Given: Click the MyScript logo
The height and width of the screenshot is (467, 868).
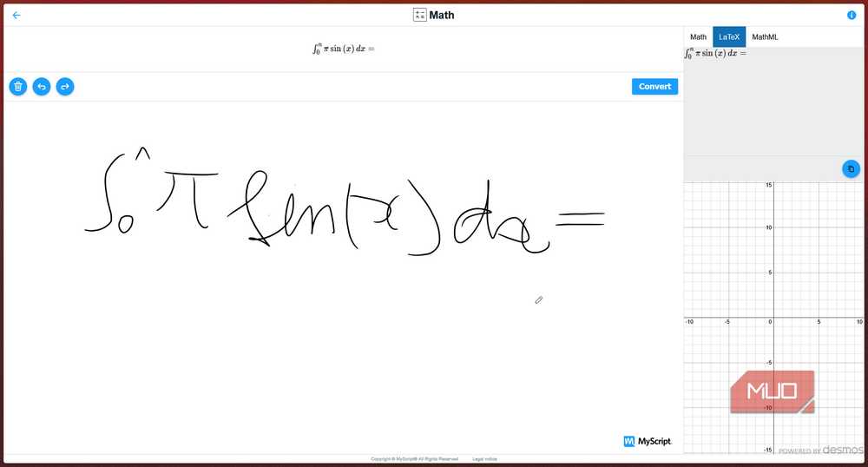Looking at the screenshot, I should tap(648, 441).
